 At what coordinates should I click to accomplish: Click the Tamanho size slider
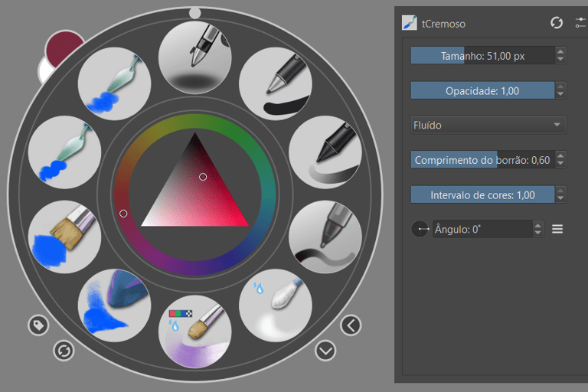pyautogui.click(x=482, y=56)
